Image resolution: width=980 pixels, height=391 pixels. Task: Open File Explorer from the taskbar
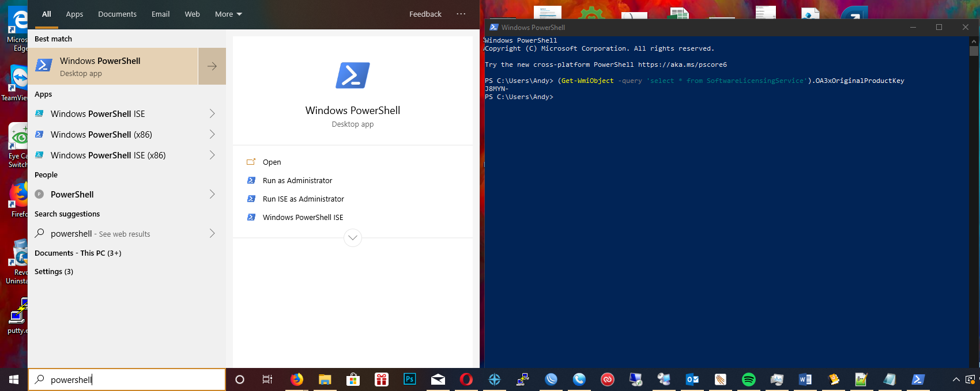325,379
